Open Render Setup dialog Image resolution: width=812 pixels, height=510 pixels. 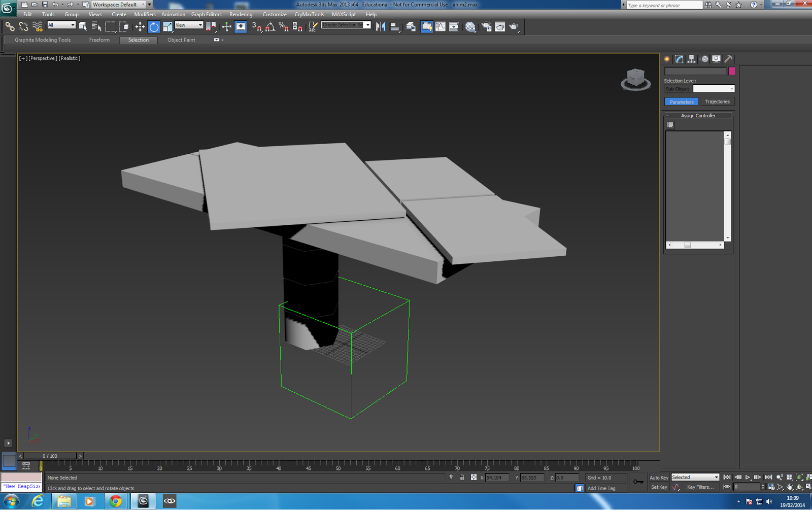(486, 26)
